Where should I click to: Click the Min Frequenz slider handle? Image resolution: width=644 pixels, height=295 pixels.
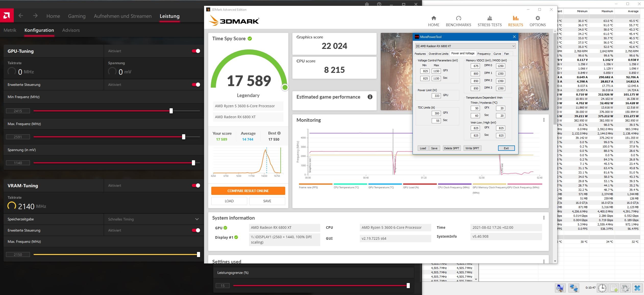click(171, 111)
